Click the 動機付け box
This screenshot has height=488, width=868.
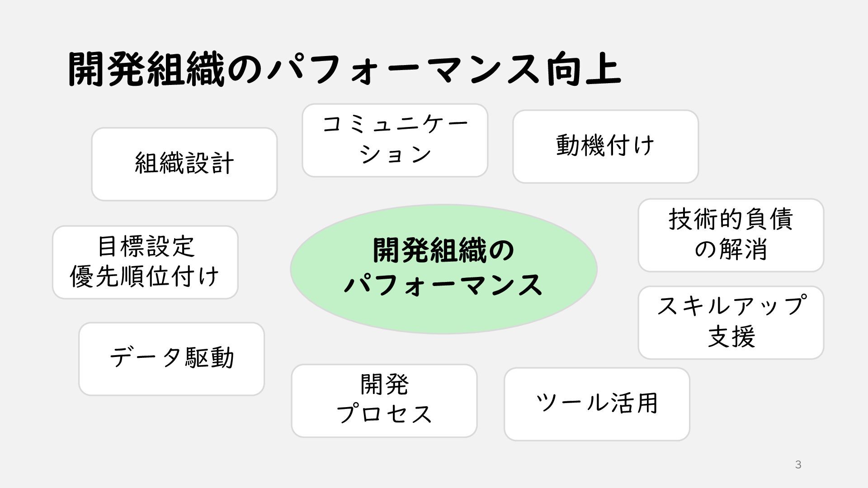point(606,146)
